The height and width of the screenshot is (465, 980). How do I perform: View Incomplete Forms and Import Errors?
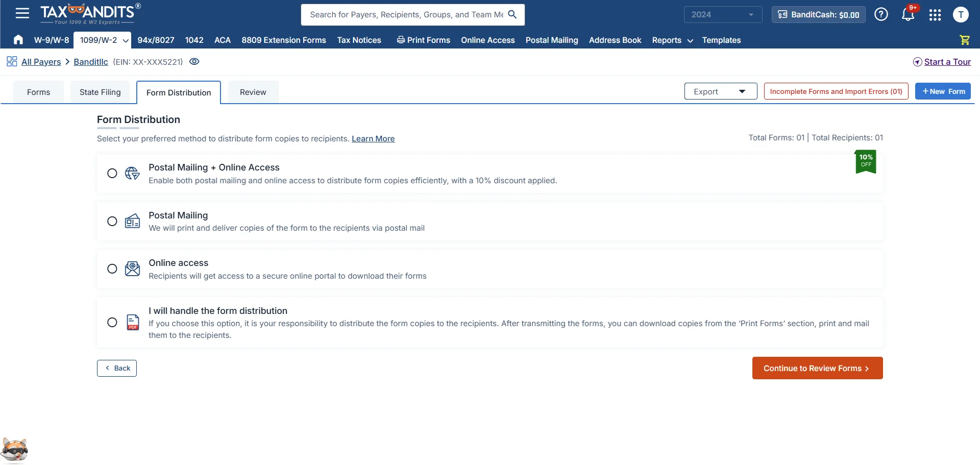(836, 91)
